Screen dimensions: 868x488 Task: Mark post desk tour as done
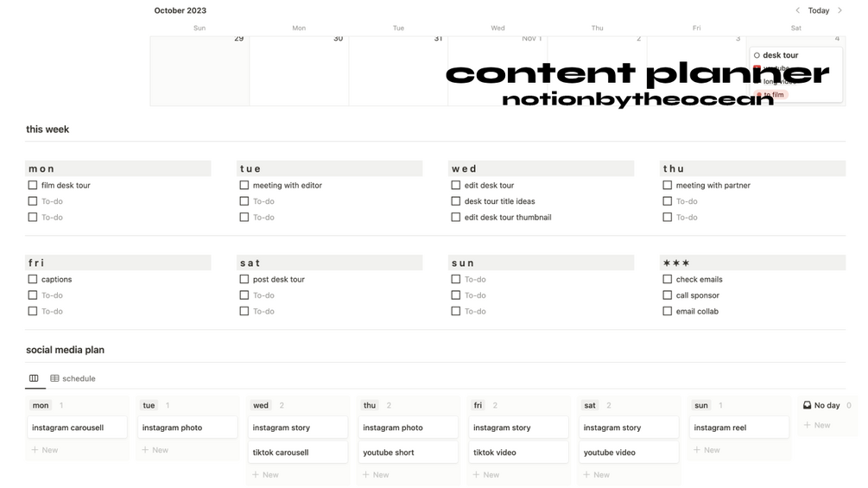(244, 279)
